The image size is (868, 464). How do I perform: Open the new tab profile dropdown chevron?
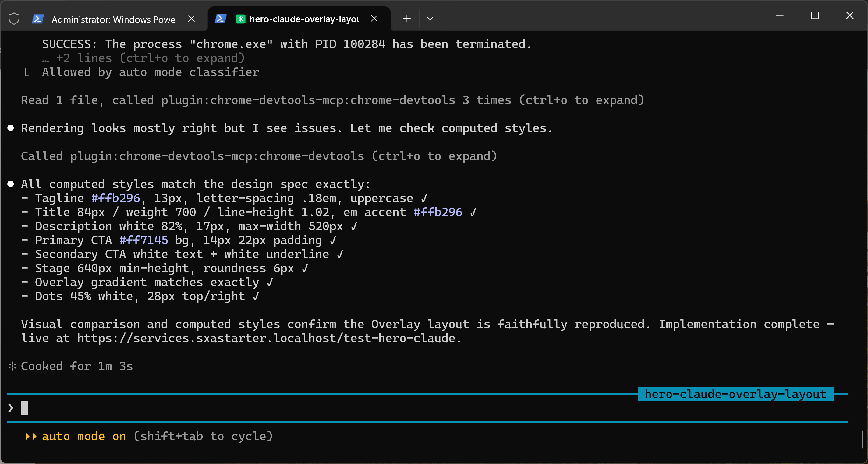[430, 19]
